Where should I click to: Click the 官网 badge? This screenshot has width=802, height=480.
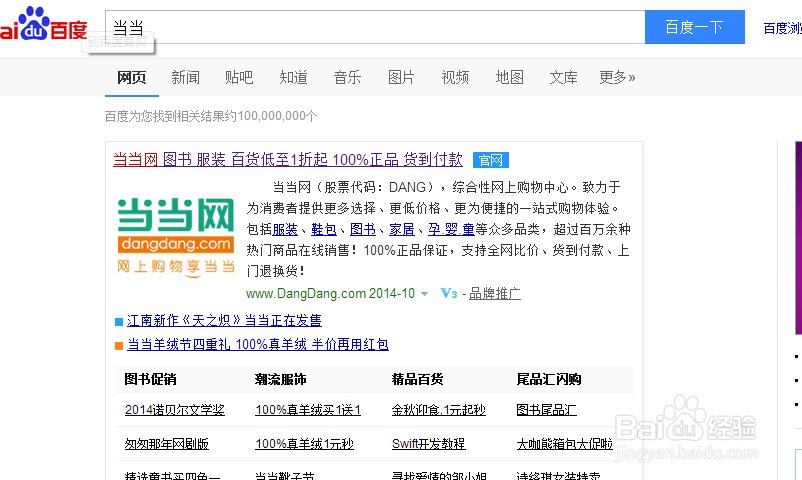pyautogui.click(x=491, y=160)
